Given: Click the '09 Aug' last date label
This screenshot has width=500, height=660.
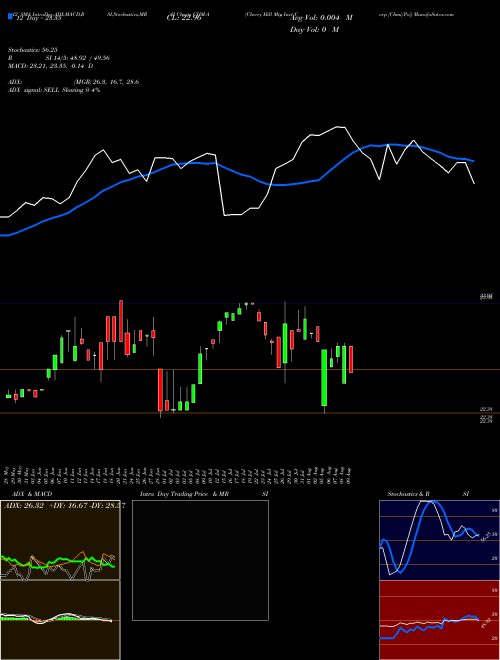Looking at the screenshot, I should point(350,474).
